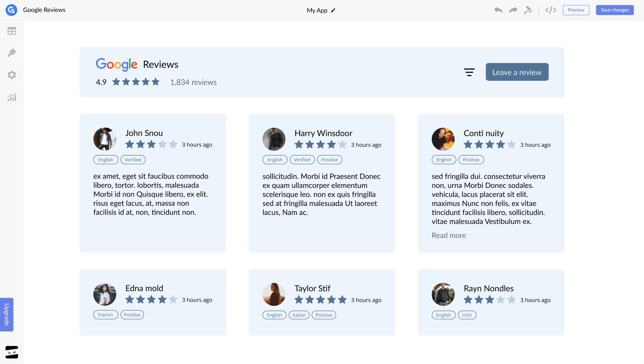The width and height of the screenshot is (644, 364).
Task: Open the filter reviews icon
Action: coord(469,72)
